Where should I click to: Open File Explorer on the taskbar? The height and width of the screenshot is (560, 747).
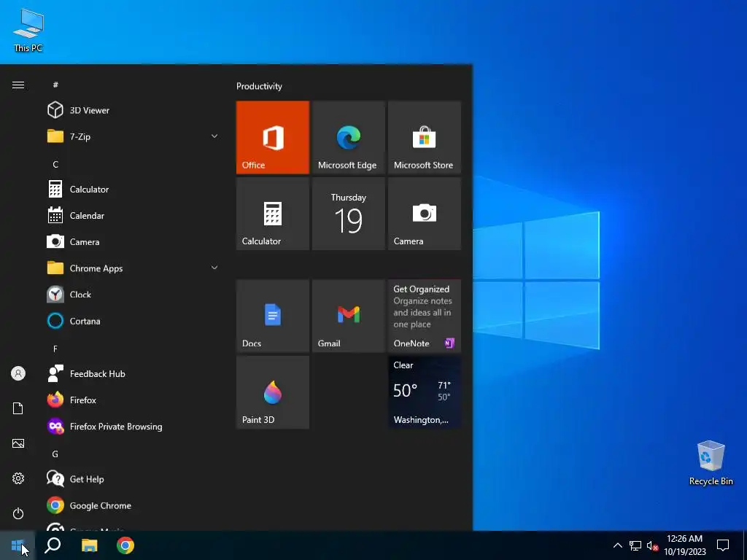point(89,545)
